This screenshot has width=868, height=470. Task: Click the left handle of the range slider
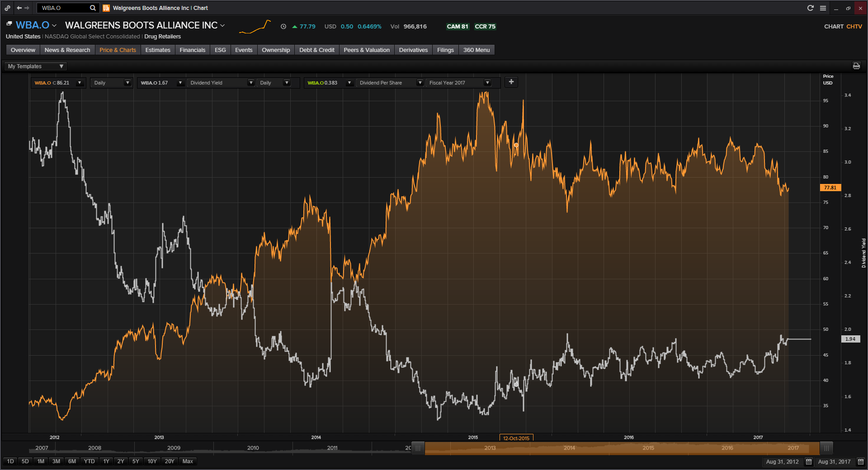[x=418, y=448]
